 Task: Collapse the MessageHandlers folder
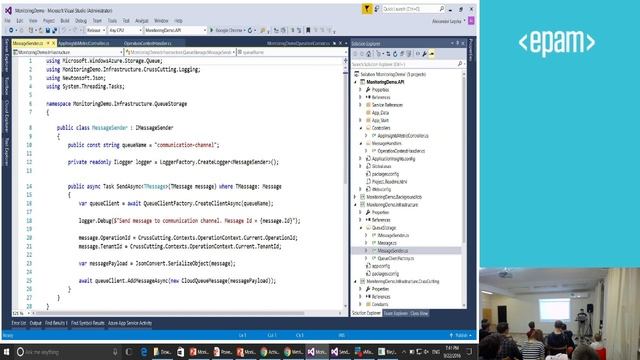(360, 144)
